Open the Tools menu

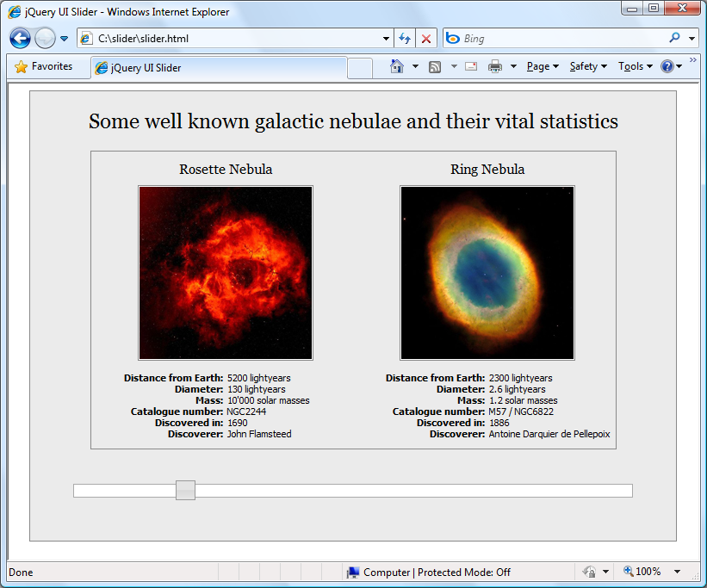(x=636, y=67)
